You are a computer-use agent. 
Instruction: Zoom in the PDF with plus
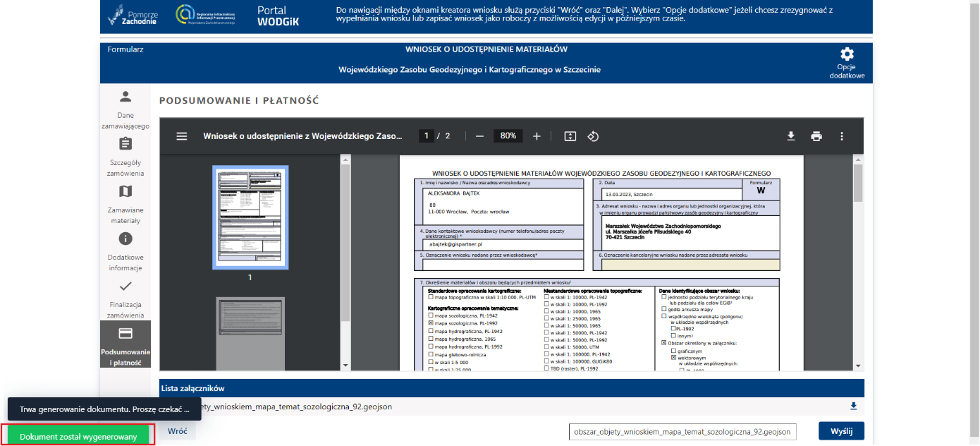coord(537,136)
